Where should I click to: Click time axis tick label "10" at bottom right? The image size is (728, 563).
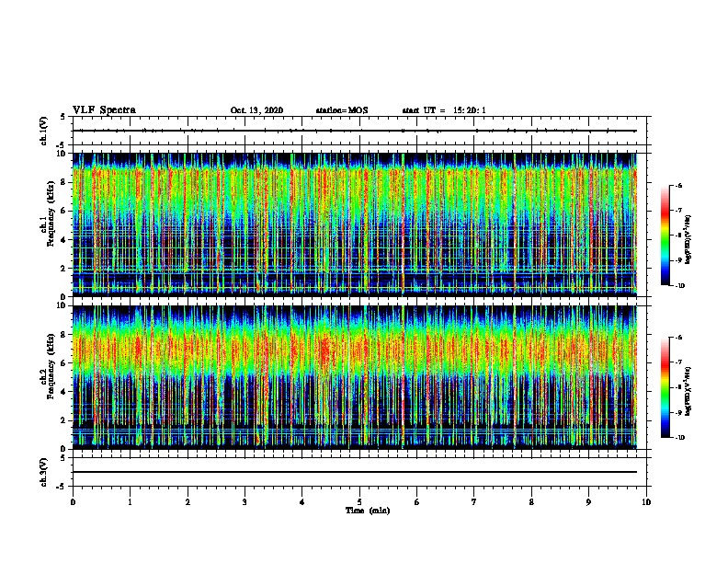[x=646, y=502]
